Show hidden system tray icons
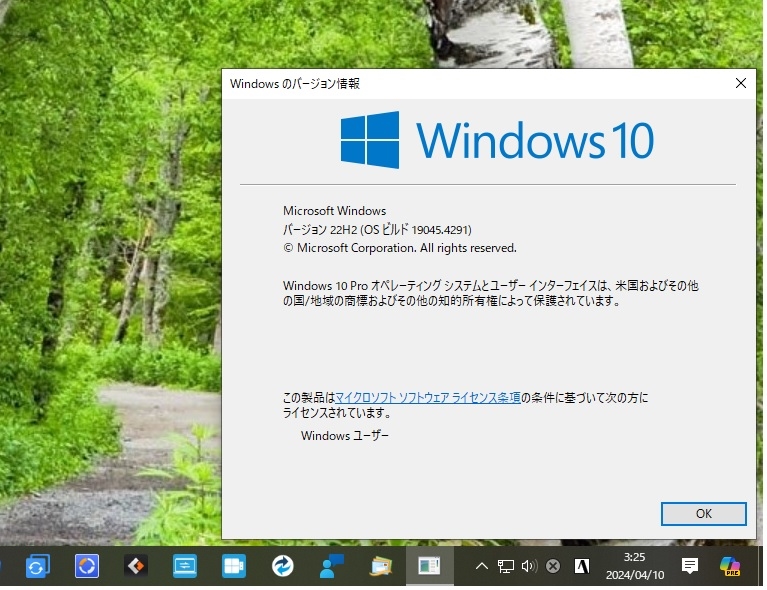The height and width of the screenshot is (590, 767). point(482,567)
